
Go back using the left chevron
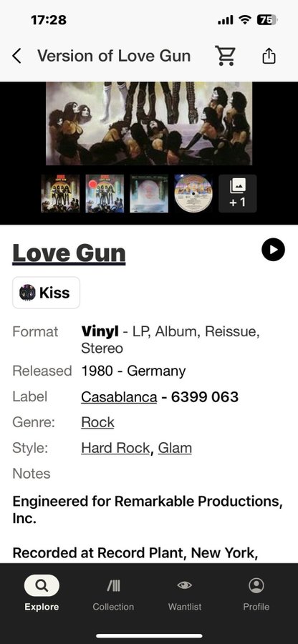(16, 56)
